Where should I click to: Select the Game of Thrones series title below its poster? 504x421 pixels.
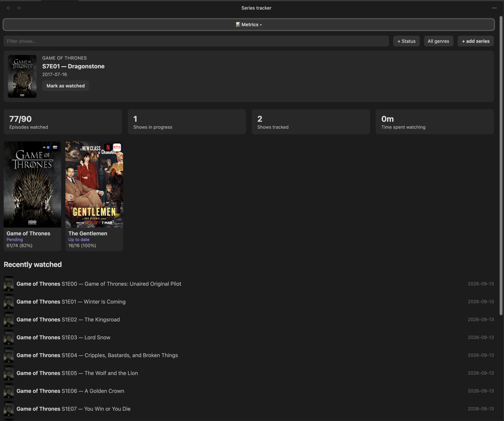(x=28, y=233)
